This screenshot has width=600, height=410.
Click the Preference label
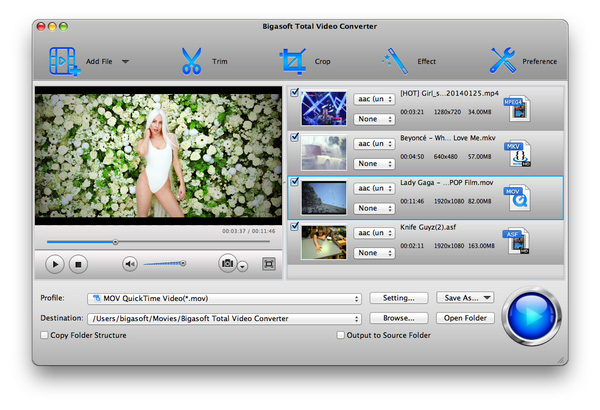pyautogui.click(x=540, y=61)
